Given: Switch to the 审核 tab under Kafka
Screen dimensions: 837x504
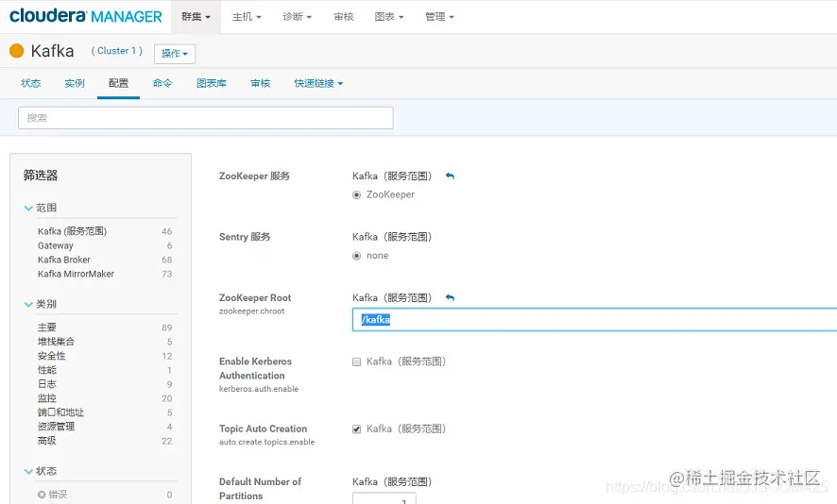Looking at the screenshot, I should (x=261, y=83).
